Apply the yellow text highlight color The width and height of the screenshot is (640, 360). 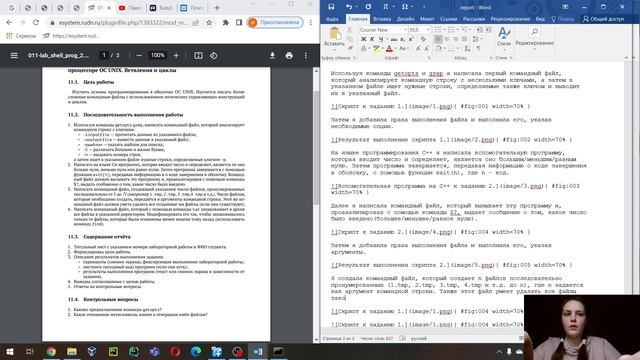point(376,49)
